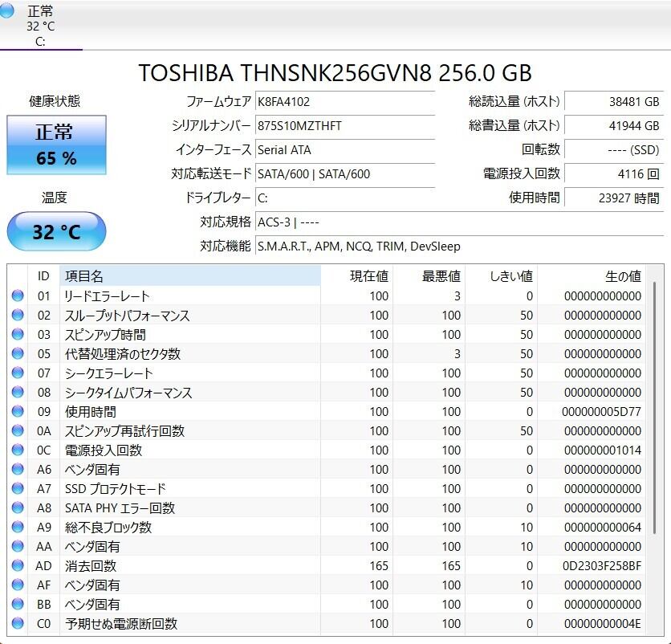Click the status icon for row 05 代替処理済のセクタ数
Image resolution: width=671 pixels, height=644 pixels.
[x=18, y=353]
